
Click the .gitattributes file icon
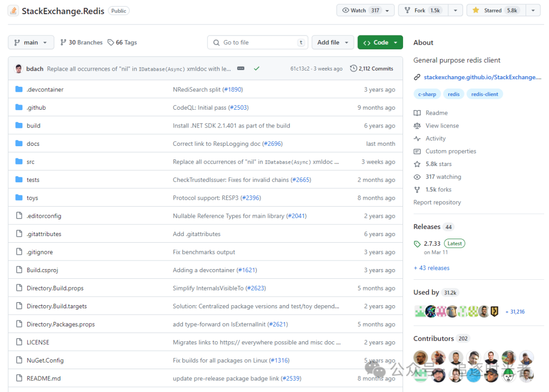[x=19, y=234]
